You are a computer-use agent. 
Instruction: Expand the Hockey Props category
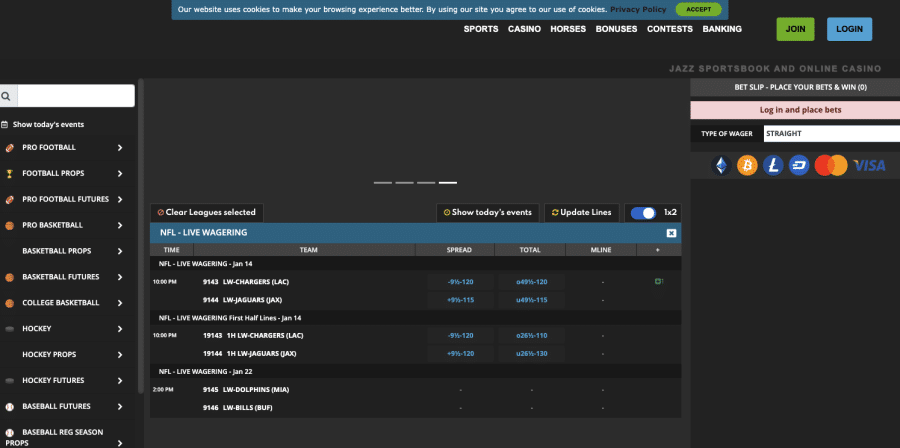[x=120, y=355]
